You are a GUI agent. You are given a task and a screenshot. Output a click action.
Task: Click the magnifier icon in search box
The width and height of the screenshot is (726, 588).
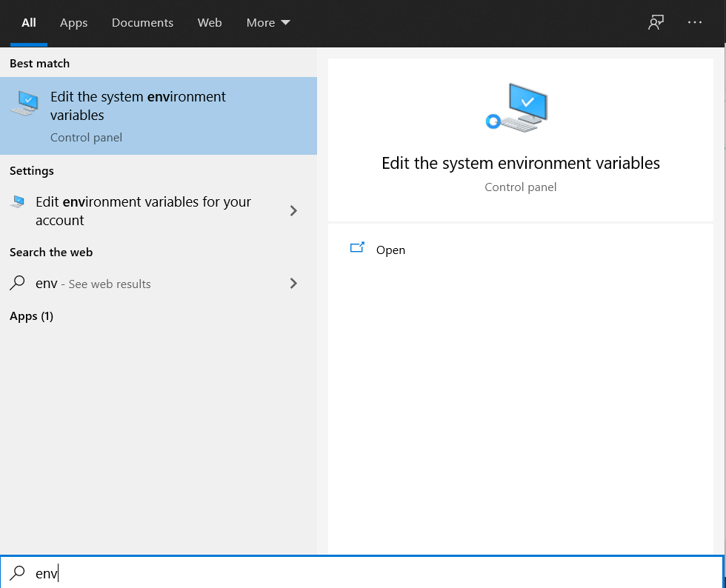(x=17, y=573)
